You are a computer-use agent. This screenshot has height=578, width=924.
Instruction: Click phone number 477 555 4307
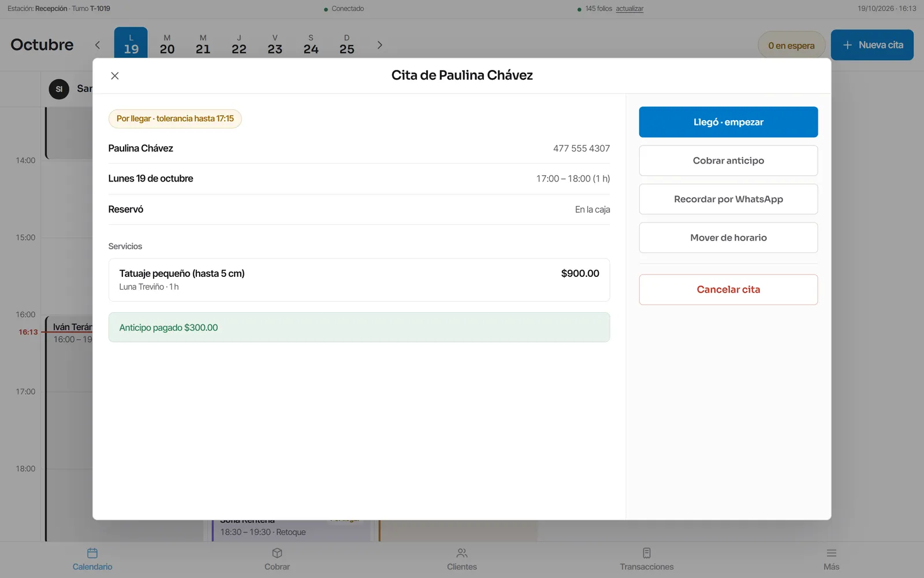point(581,149)
